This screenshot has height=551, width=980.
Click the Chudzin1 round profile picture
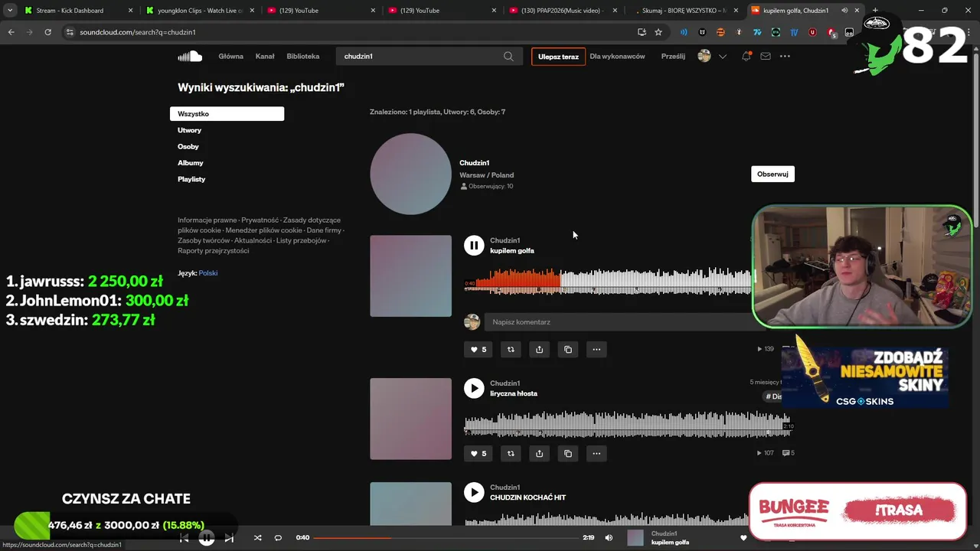pos(410,174)
